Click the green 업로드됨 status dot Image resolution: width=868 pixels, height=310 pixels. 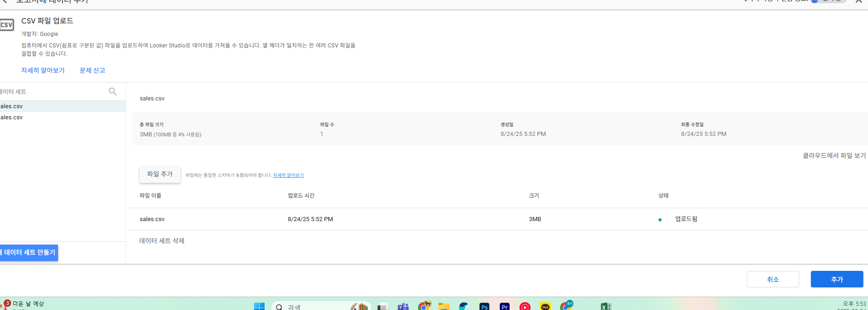coord(660,220)
